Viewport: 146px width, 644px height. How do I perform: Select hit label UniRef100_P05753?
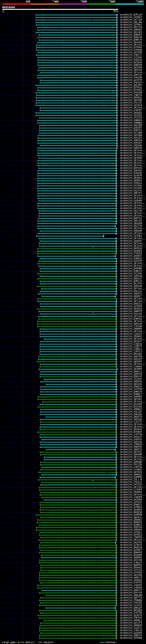point(131,583)
